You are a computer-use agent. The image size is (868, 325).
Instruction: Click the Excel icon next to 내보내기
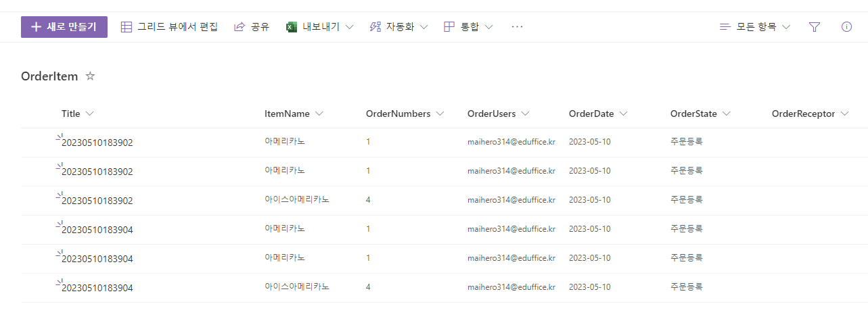(x=292, y=27)
